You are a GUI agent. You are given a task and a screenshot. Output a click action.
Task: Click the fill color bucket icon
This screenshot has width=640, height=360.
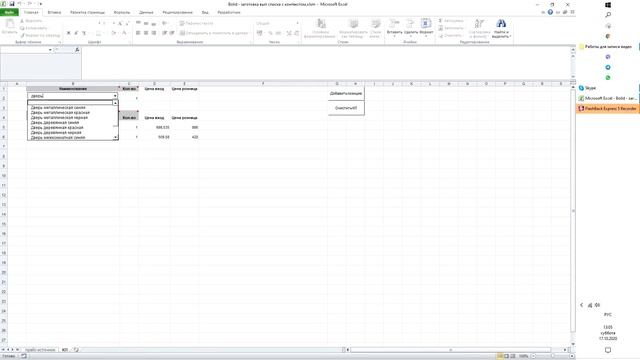[113, 33]
